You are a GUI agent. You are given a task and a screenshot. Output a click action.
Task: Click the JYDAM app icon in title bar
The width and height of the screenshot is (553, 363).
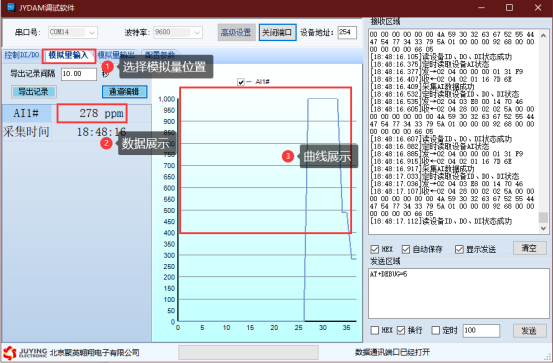[11, 7]
